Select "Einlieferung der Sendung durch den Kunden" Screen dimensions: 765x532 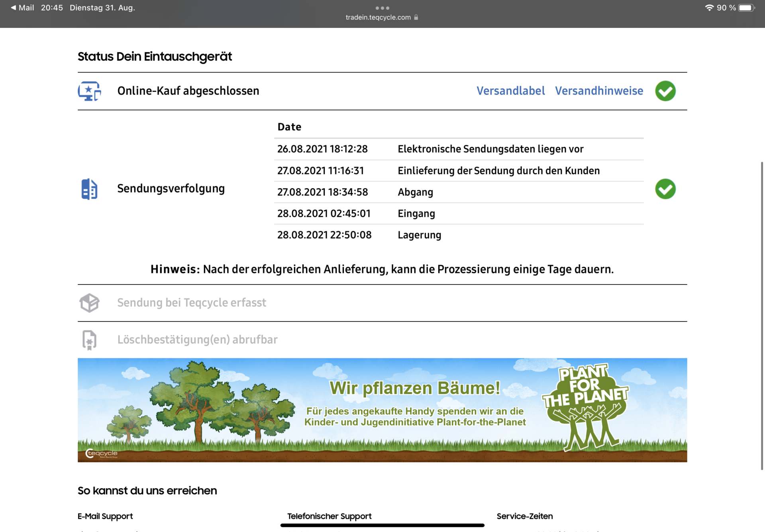tap(499, 171)
